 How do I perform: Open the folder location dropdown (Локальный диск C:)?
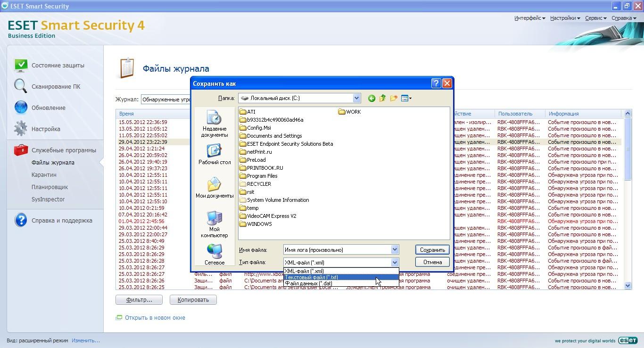click(299, 98)
